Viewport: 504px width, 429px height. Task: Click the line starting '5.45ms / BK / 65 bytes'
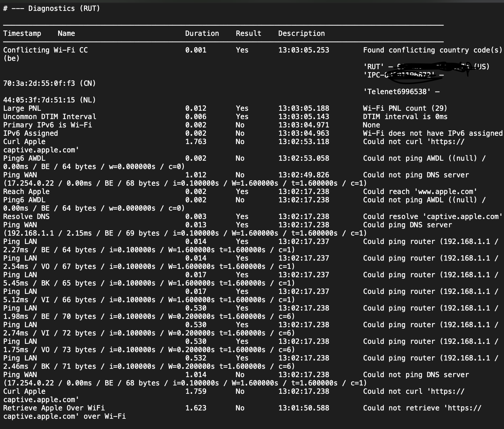(x=149, y=283)
